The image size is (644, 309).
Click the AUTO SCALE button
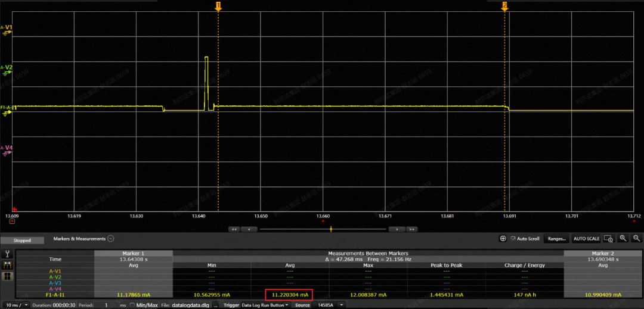pos(586,239)
